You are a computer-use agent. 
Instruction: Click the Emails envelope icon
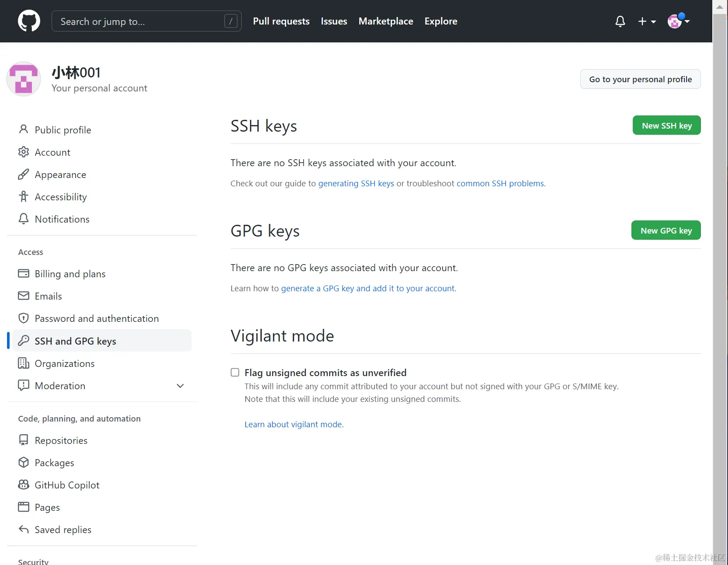point(24,296)
